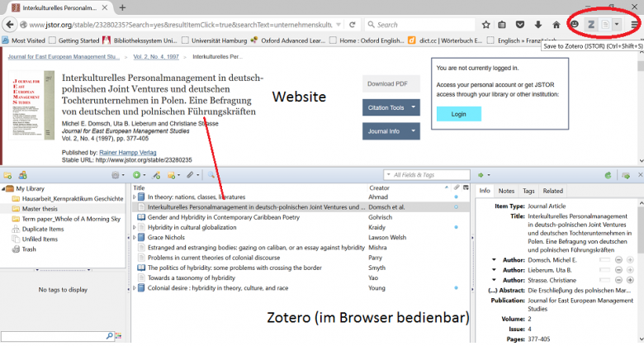The height and width of the screenshot is (346, 644).
Task: Show bookmarks list icon in Firefox toolbar
Action: tap(502, 25)
